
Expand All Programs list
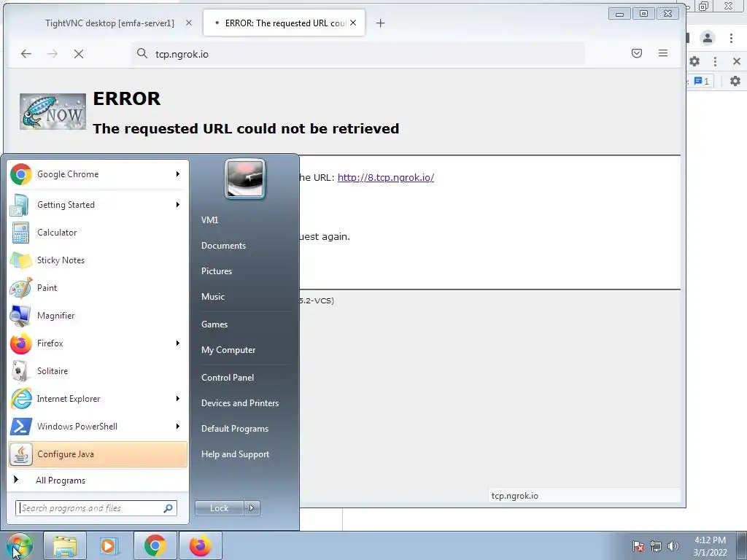pos(98,481)
